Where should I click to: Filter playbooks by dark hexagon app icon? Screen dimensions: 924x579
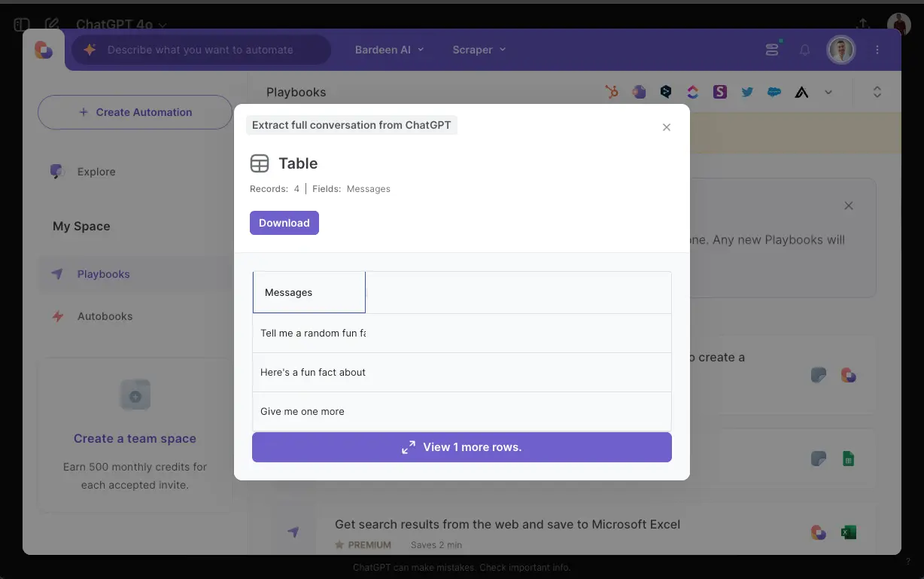(x=666, y=92)
